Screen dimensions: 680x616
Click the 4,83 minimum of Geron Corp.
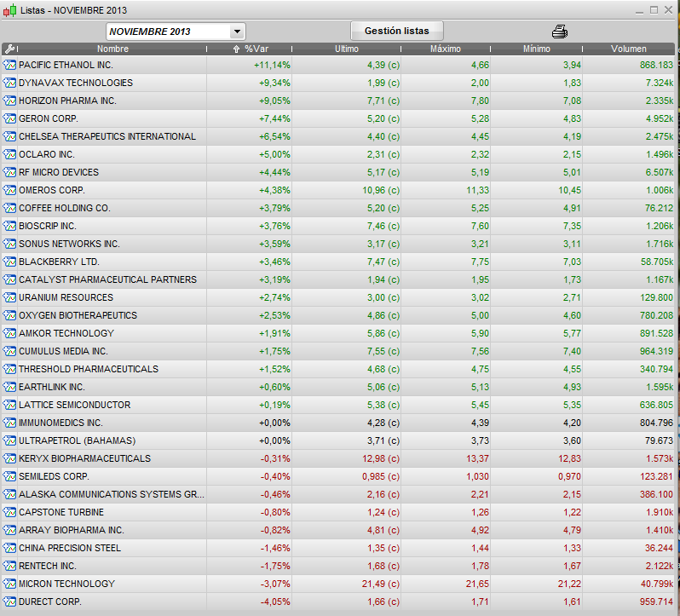(572, 118)
